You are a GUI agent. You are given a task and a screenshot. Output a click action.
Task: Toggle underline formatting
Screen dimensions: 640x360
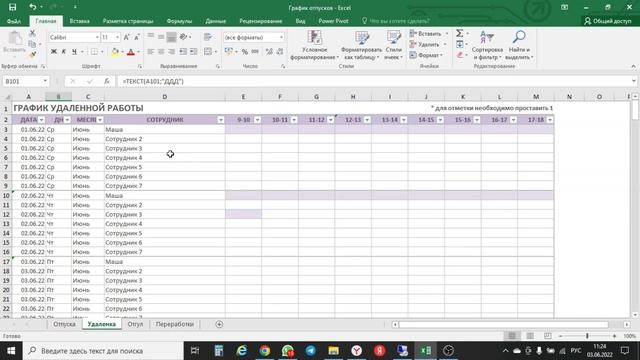[x=74, y=52]
